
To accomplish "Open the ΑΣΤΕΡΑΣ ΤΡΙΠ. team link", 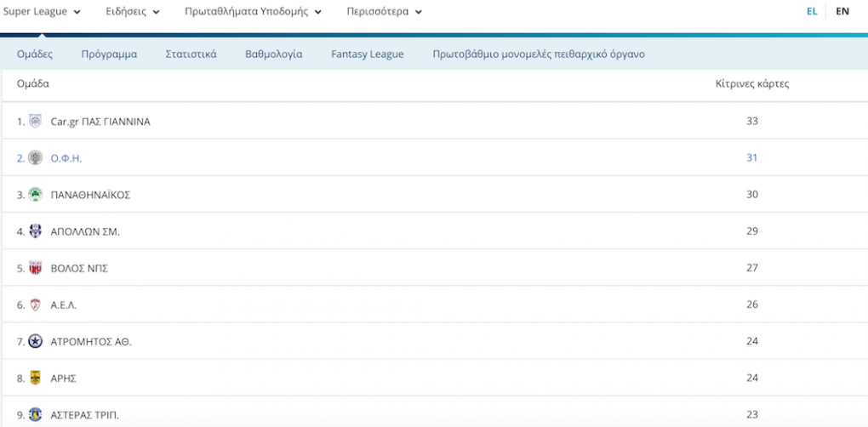I will click(85, 415).
